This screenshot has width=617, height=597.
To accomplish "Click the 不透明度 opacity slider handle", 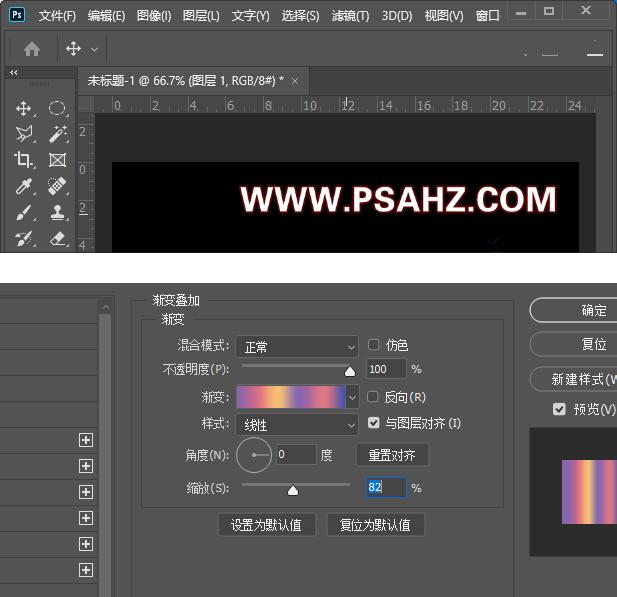I will (349, 371).
